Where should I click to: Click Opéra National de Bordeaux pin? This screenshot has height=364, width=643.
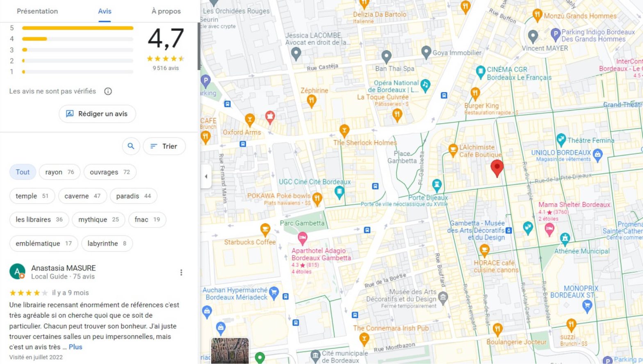425,85
